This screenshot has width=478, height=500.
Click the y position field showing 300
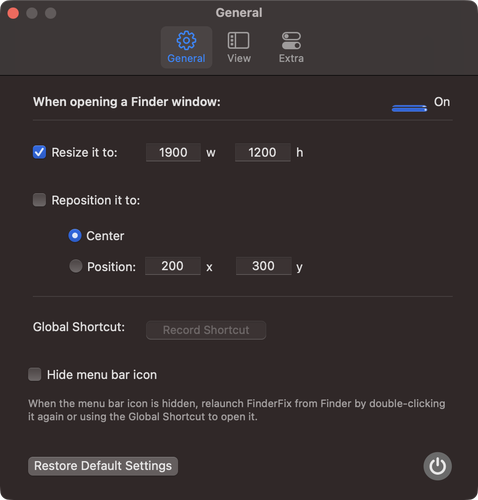(264, 266)
